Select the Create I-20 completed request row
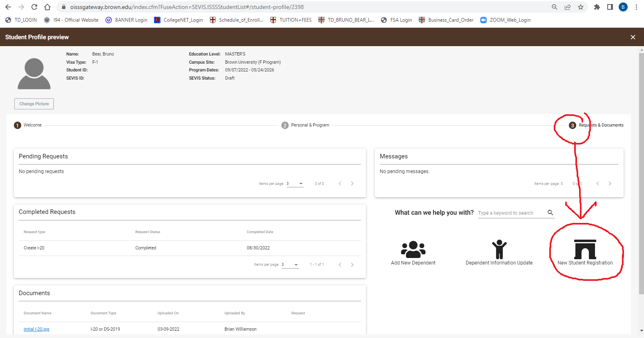 [x=190, y=248]
